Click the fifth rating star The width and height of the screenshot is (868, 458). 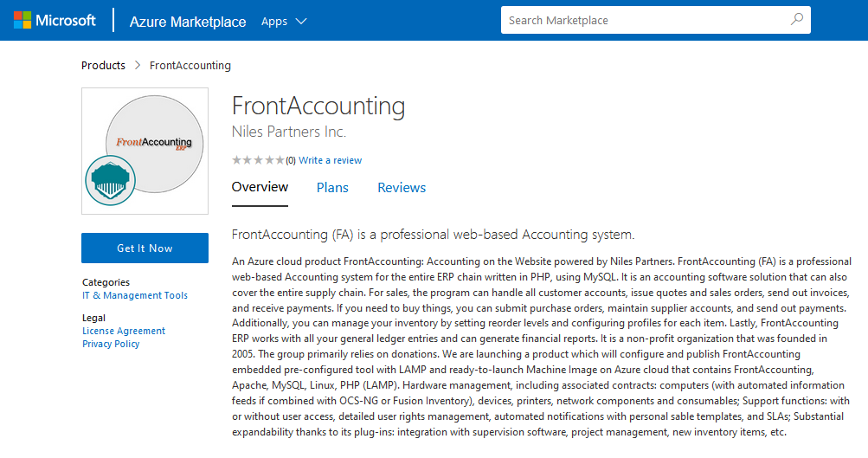tap(280, 160)
